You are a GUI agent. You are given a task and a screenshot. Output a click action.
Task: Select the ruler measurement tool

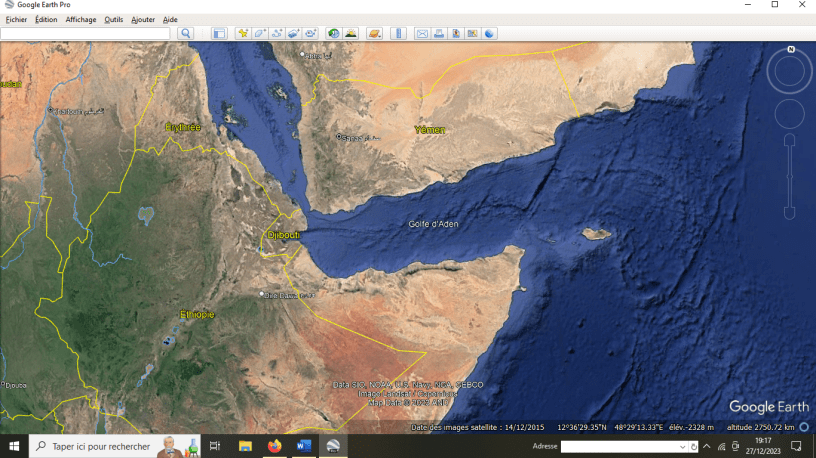click(398, 33)
